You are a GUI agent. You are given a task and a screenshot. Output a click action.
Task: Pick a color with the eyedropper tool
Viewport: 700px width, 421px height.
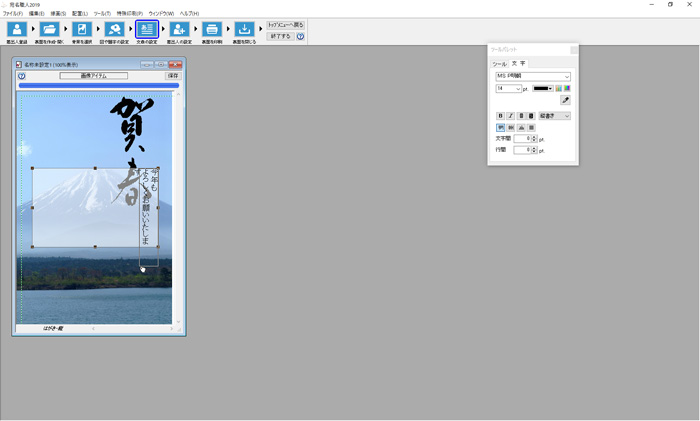point(565,101)
